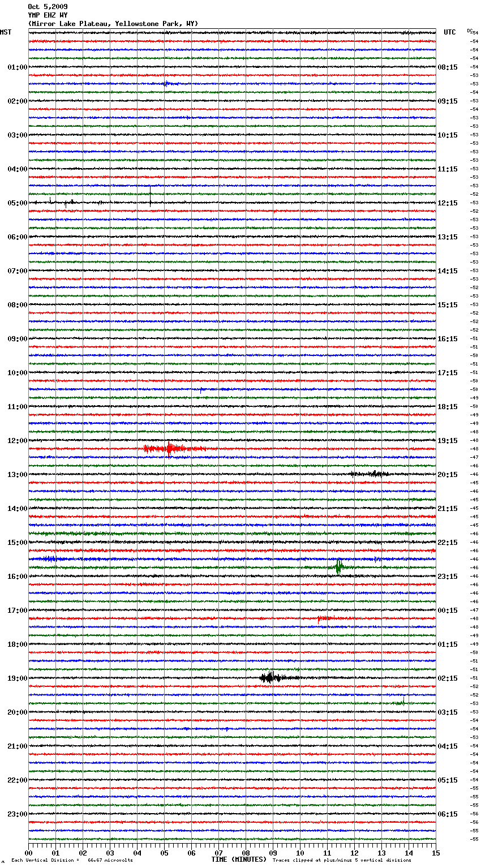Select the 02:00 MST hour label
The height and width of the screenshot is (868, 481).
click(18, 101)
